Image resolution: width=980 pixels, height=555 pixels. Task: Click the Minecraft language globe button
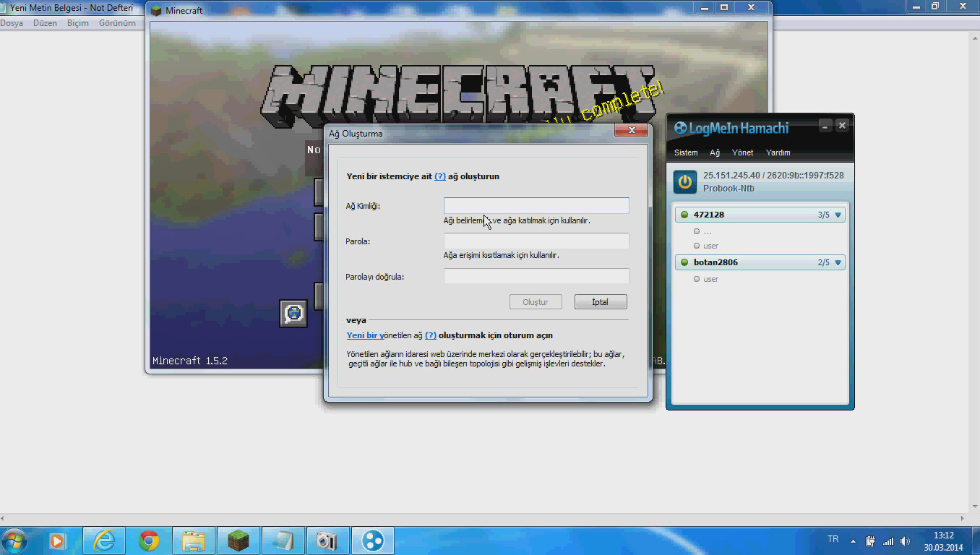point(293,314)
